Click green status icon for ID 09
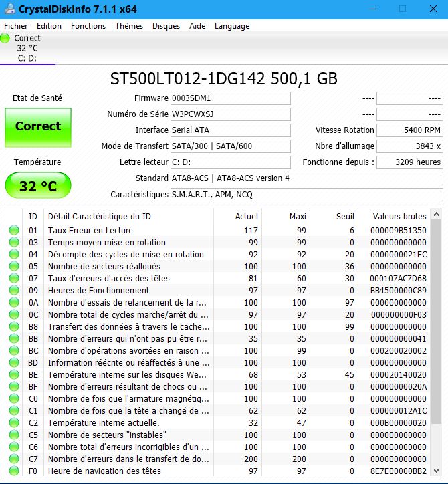 [14, 290]
